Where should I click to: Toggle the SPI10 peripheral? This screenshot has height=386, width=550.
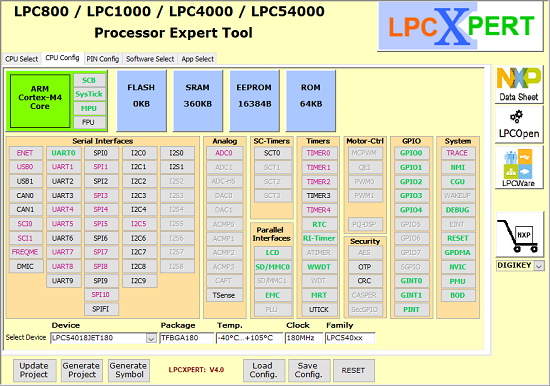tap(101, 295)
